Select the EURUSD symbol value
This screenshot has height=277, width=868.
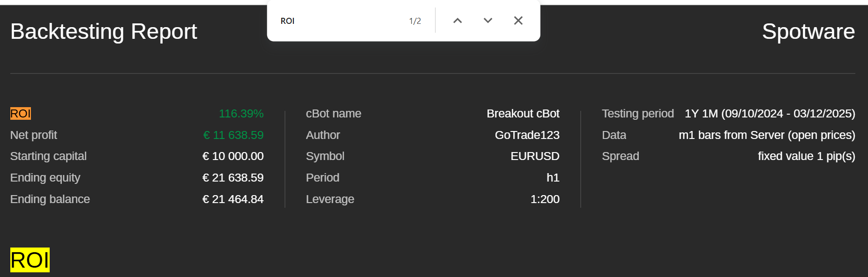point(535,156)
